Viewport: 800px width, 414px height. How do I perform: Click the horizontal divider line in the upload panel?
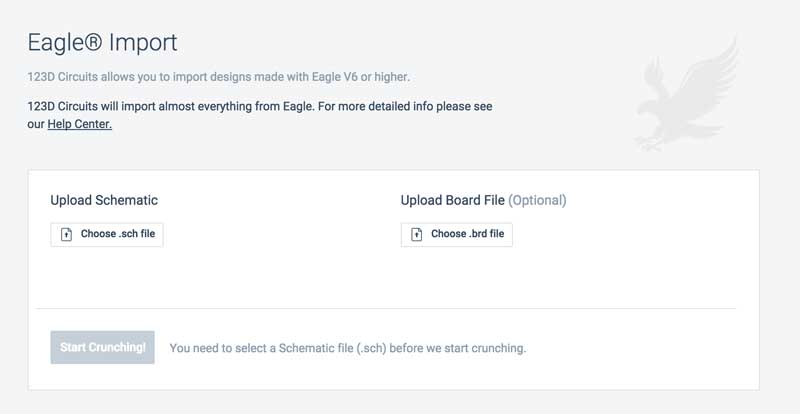pyautogui.click(x=386, y=308)
